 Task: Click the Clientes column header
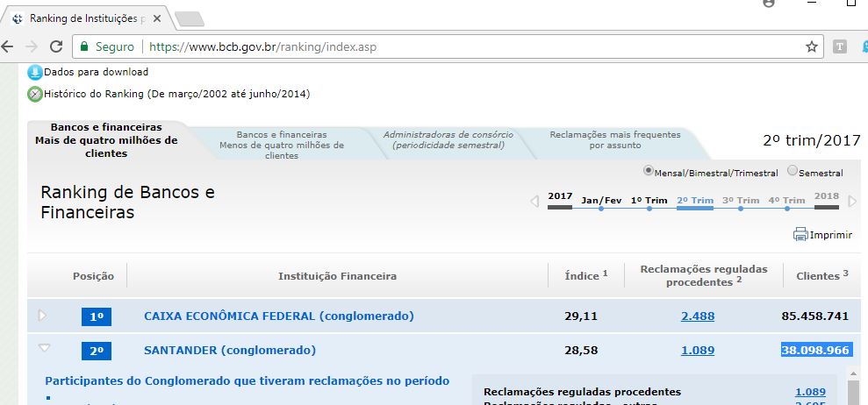tap(822, 275)
